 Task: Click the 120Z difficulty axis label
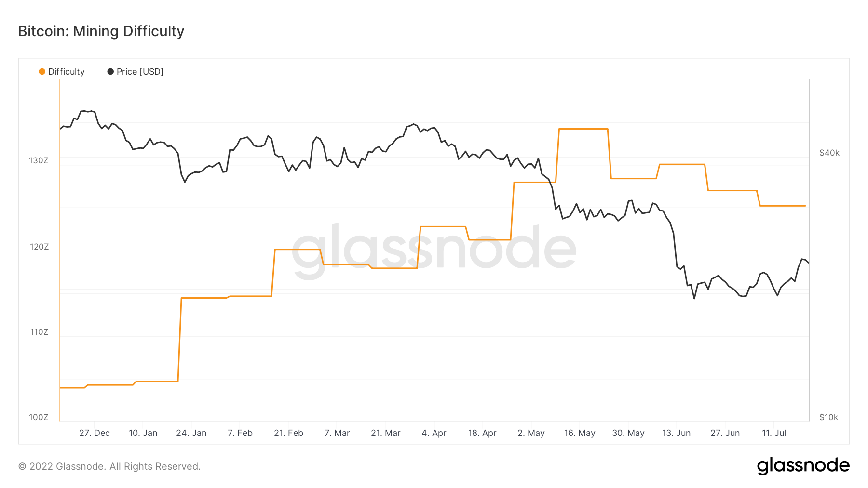coord(39,247)
